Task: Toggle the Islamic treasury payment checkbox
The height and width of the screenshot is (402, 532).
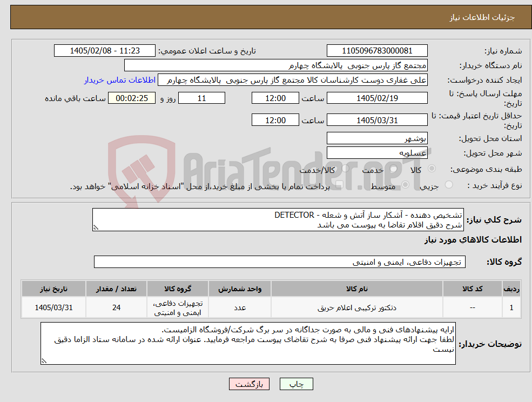Action: [339, 185]
